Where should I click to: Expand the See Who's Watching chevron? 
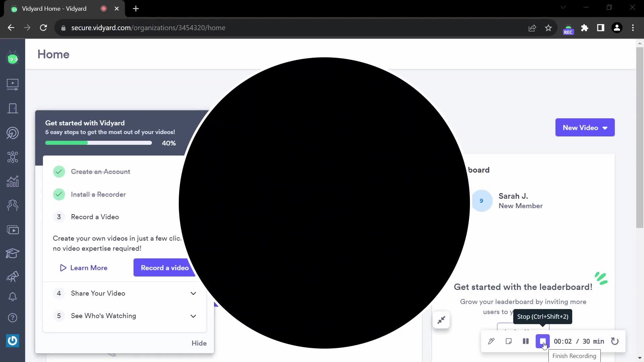(x=193, y=316)
